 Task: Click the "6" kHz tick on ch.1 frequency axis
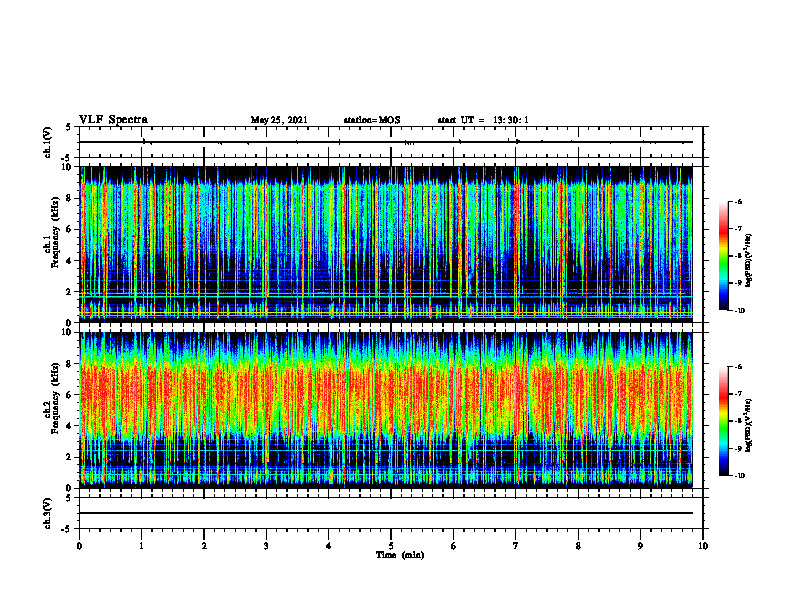tap(70, 229)
